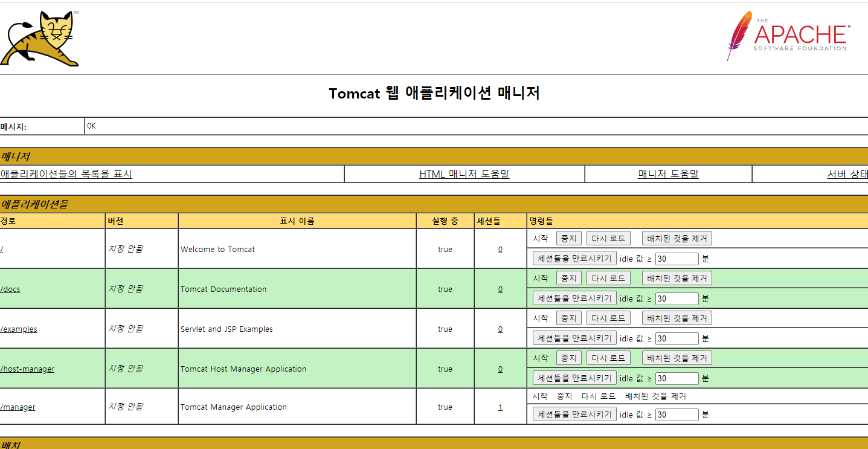
Task: Expire sessions for the /manager application
Action: point(574,414)
